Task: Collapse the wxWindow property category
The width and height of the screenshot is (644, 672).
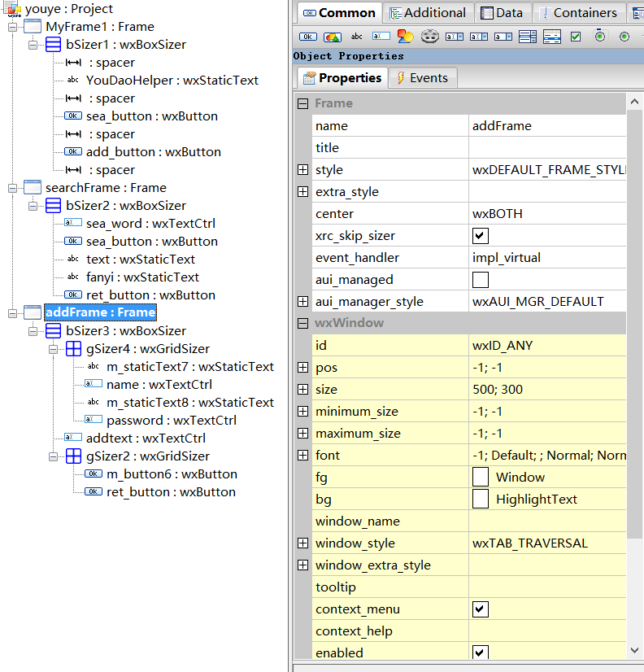Action: (x=303, y=323)
